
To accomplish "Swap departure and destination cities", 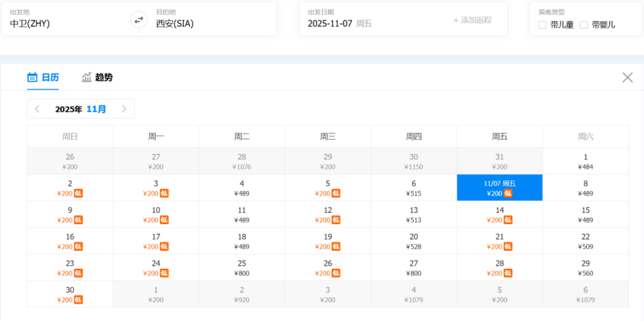I will click(x=139, y=19).
